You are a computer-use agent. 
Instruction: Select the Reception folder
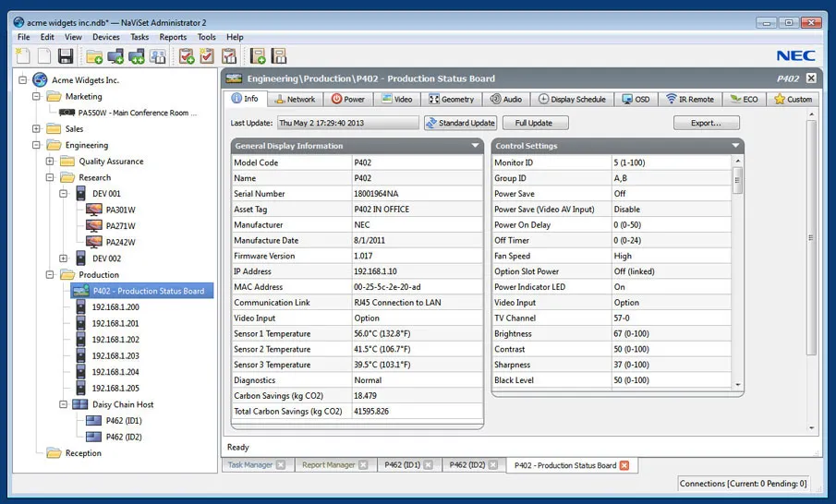click(x=83, y=453)
